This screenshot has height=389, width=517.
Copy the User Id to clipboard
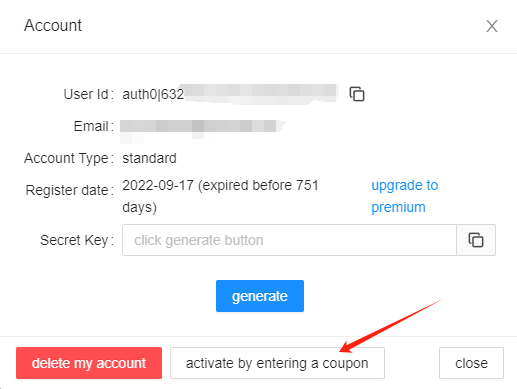(x=357, y=94)
